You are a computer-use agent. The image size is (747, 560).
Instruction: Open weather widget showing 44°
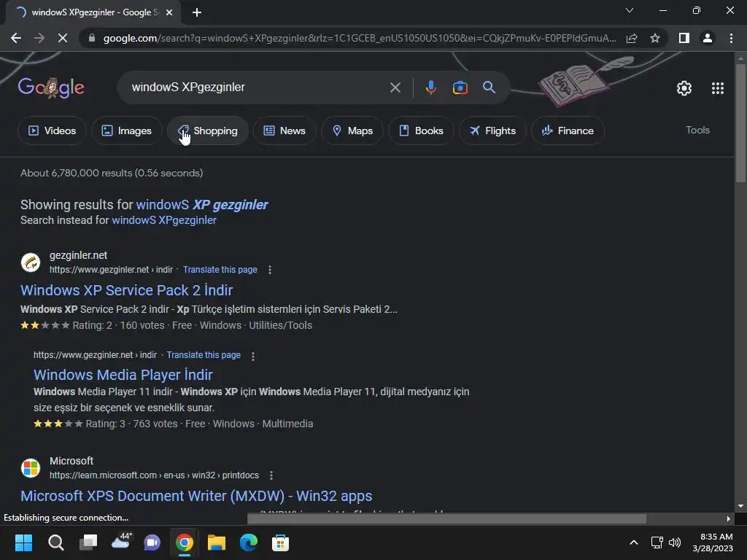coord(121,542)
